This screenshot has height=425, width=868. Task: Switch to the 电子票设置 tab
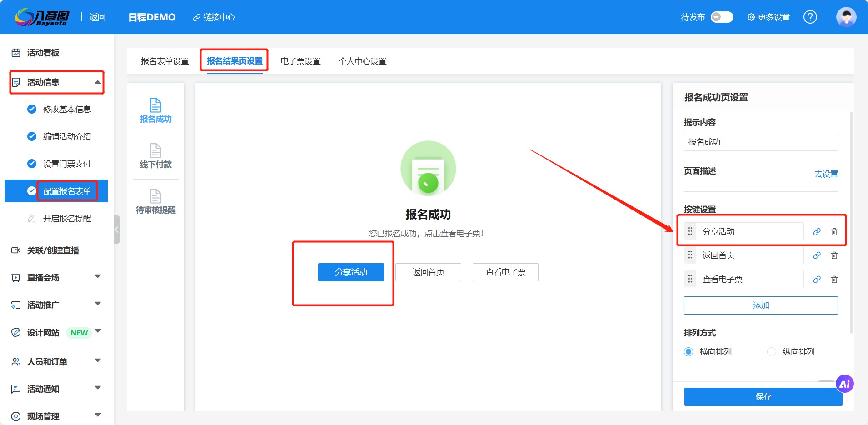pos(300,61)
